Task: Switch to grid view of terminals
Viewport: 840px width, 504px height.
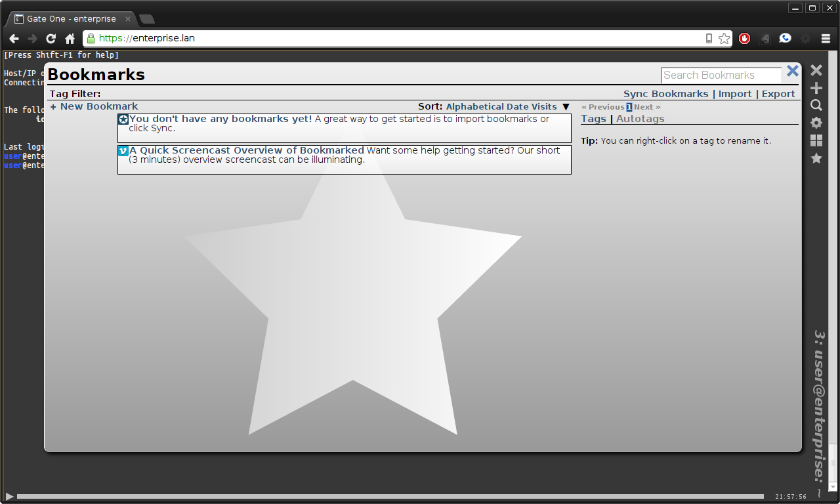Action: pos(816,140)
